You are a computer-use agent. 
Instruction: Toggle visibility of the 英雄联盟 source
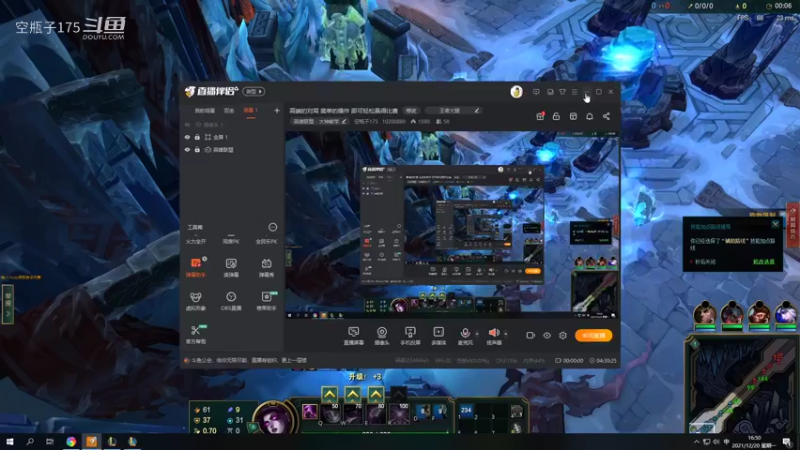[x=187, y=150]
